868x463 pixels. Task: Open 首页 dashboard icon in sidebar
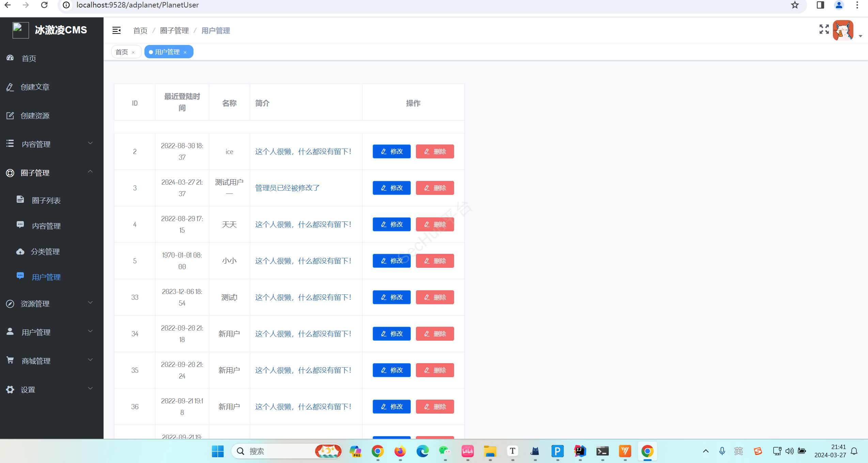point(10,58)
